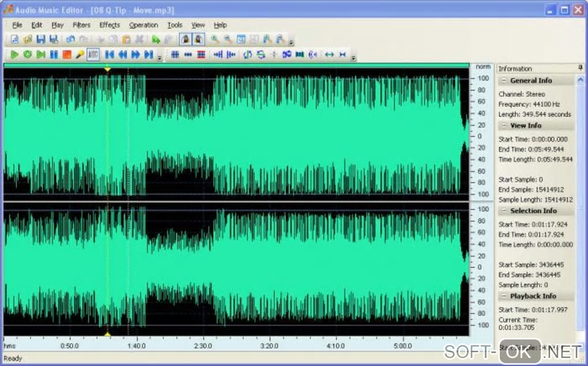Open the effects toolbar overflow options arrow

(353, 58)
